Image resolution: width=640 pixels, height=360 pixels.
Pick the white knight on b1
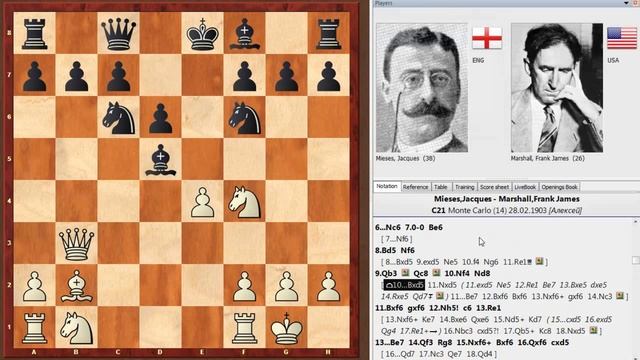click(x=77, y=328)
